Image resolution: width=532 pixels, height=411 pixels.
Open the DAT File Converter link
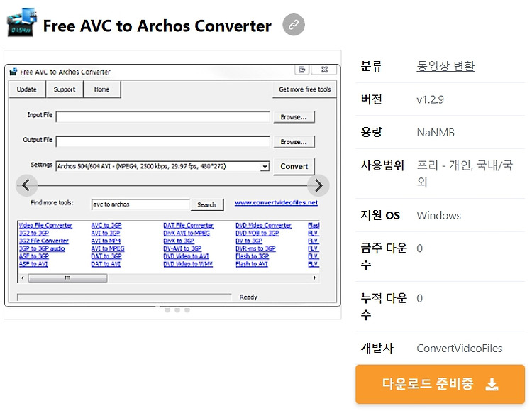click(189, 225)
